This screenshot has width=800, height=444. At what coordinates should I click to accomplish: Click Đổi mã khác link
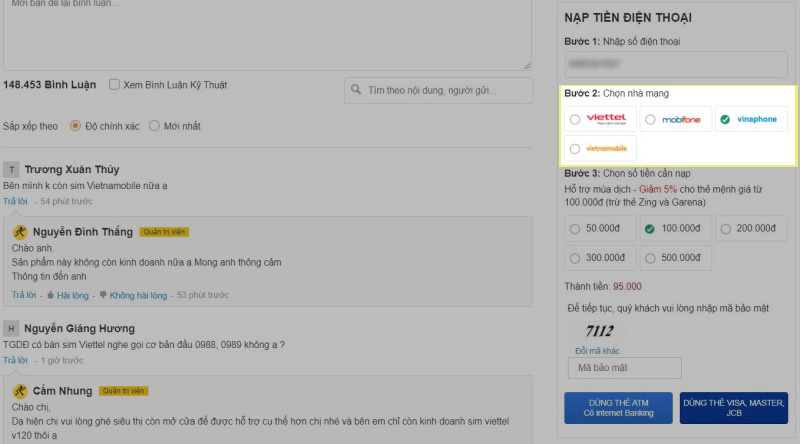coord(597,351)
